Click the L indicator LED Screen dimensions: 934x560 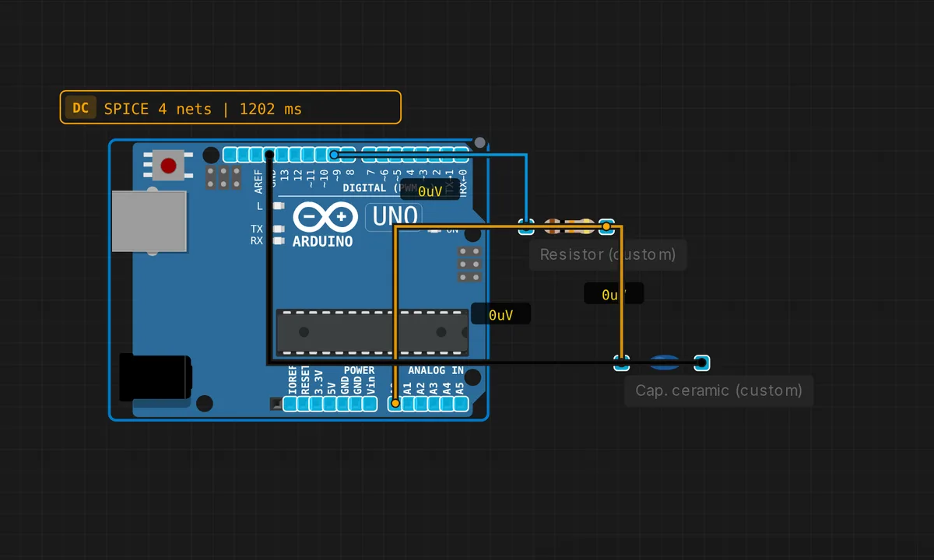point(277,206)
